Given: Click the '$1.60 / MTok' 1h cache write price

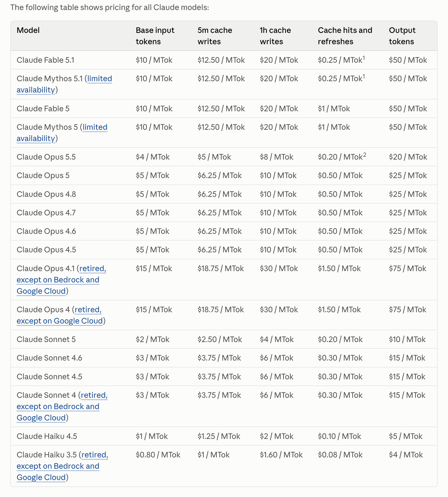Looking at the screenshot, I should [x=281, y=455].
